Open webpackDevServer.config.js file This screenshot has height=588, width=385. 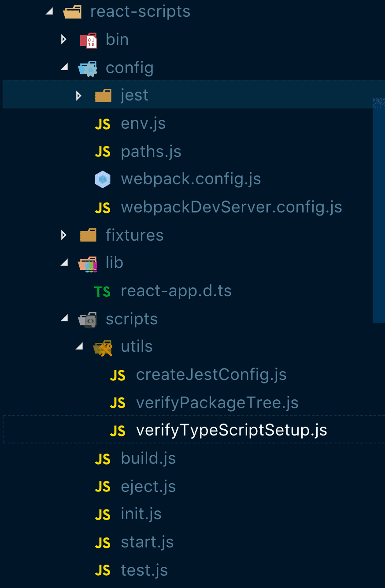pyautogui.click(x=231, y=207)
